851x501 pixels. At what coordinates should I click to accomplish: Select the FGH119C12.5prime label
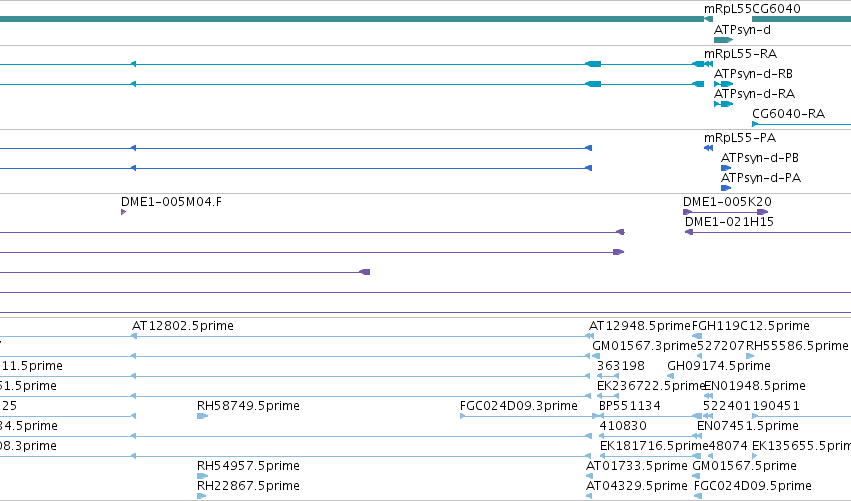click(x=751, y=326)
